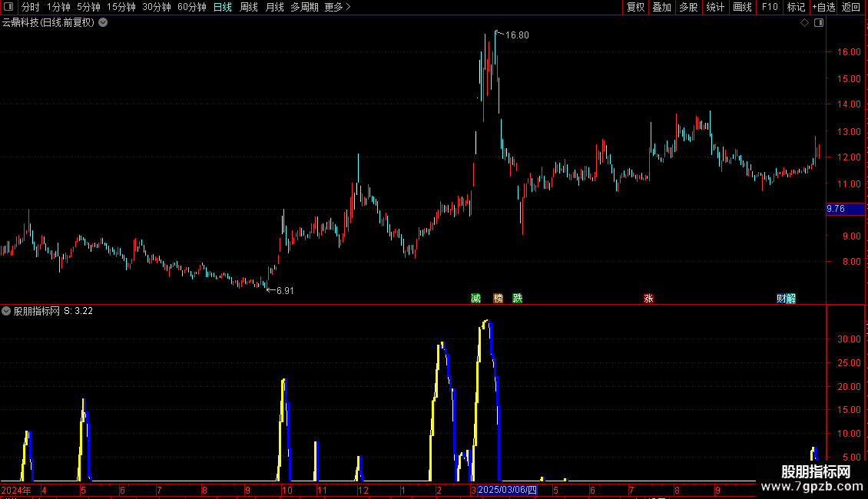Click the diamond icon at chart top-right
The height and width of the screenshot is (499, 868).
(x=804, y=23)
